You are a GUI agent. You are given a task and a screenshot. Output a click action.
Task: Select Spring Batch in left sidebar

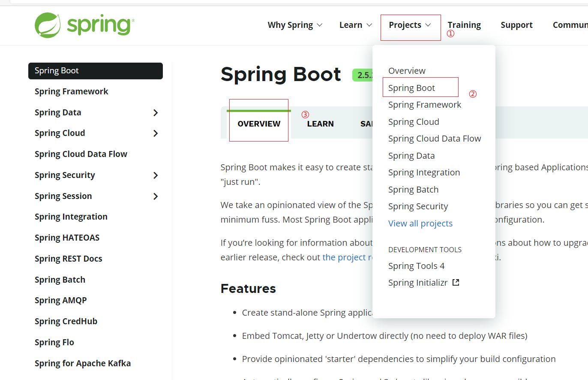point(60,280)
